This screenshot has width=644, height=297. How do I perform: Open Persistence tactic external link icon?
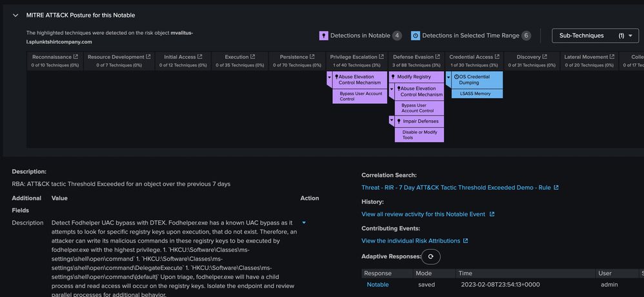[312, 57]
